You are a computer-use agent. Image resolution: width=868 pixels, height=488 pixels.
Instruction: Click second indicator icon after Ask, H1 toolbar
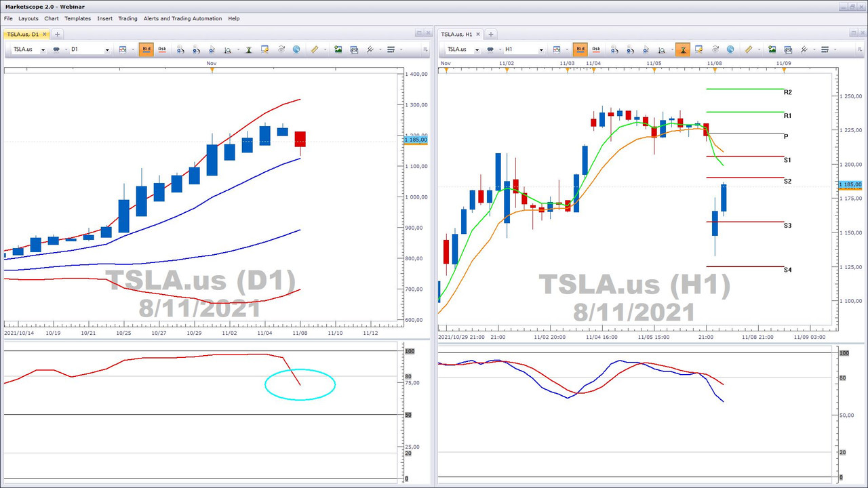tap(630, 49)
